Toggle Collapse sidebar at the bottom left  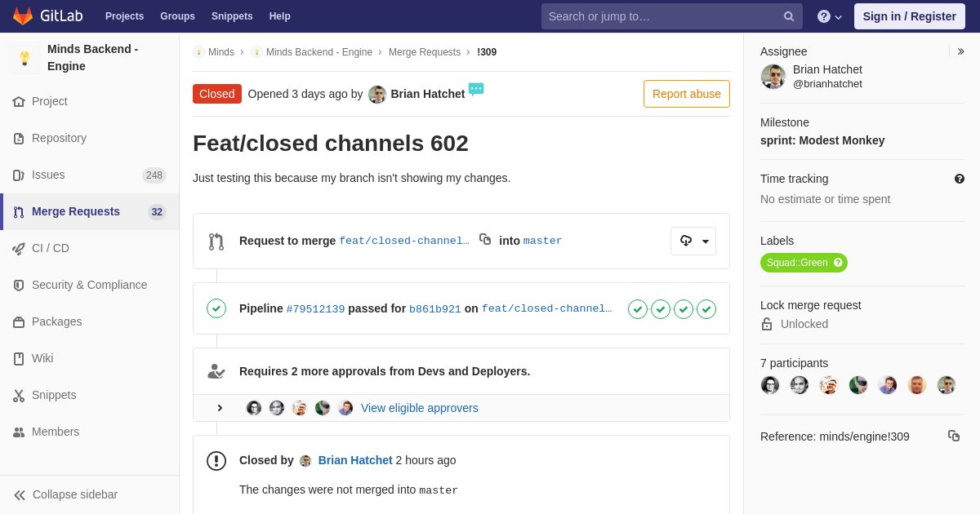tap(65, 494)
